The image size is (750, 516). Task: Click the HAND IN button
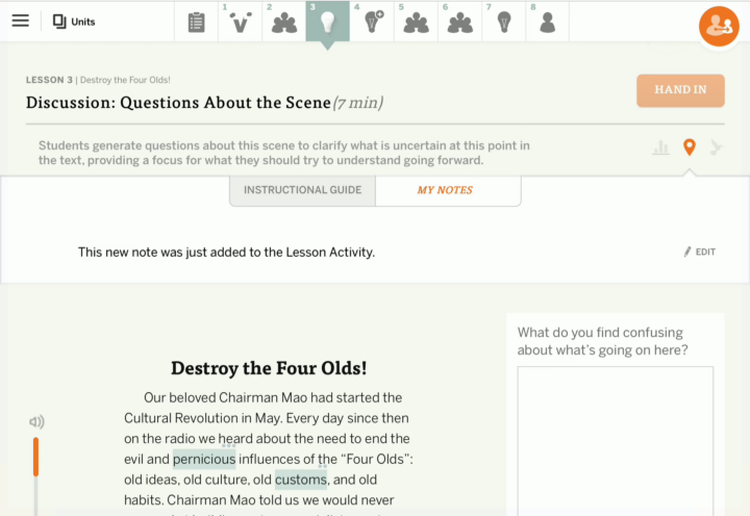click(680, 90)
